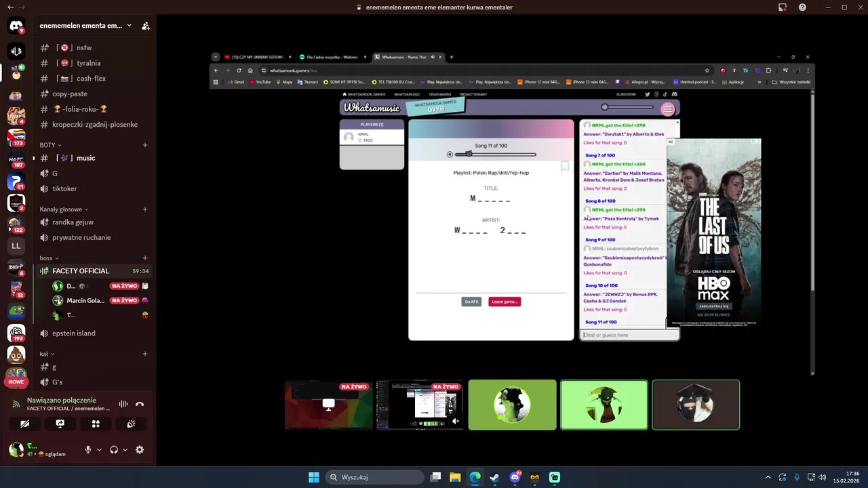Open Steam from the taskbar
Screen dimensions: 868x488
[495, 477]
